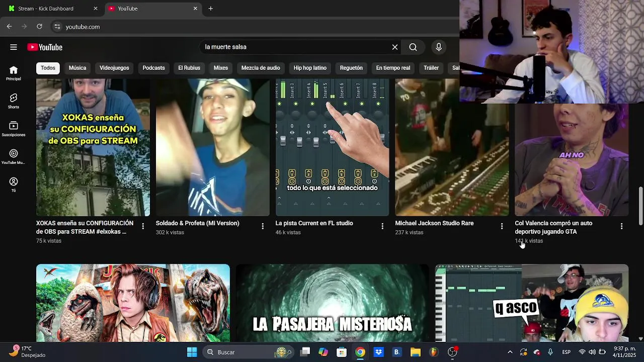Open the ESP language indicator in tray

point(567,352)
